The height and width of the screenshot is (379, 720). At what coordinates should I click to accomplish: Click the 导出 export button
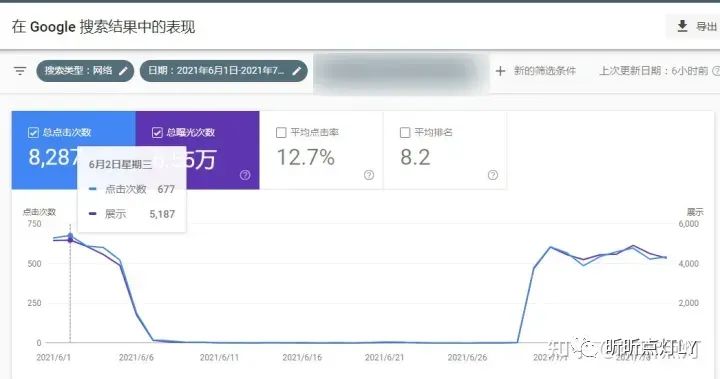pyautogui.click(x=694, y=26)
